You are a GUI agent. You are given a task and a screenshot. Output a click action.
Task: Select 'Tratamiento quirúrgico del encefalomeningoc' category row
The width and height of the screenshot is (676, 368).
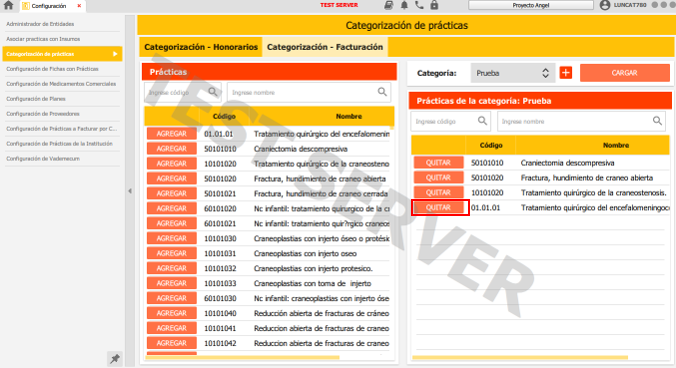(x=595, y=208)
